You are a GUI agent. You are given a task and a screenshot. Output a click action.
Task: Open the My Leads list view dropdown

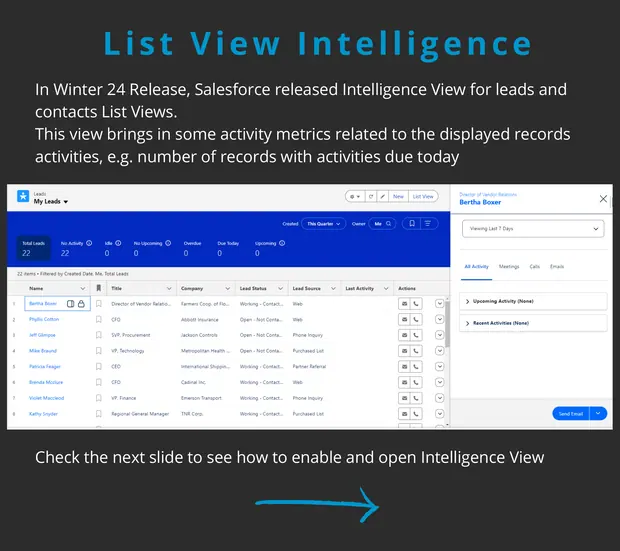pyautogui.click(x=66, y=202)
